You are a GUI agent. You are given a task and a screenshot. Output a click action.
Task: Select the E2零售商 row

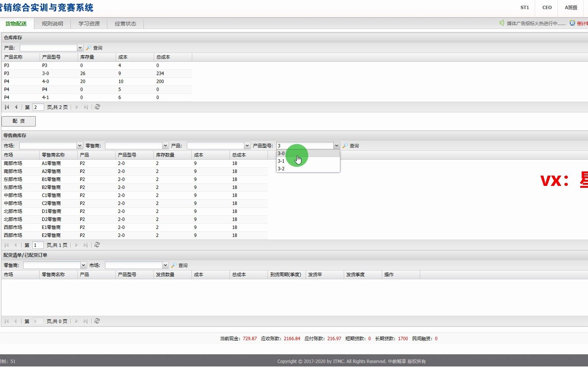[x=135, y=235]
